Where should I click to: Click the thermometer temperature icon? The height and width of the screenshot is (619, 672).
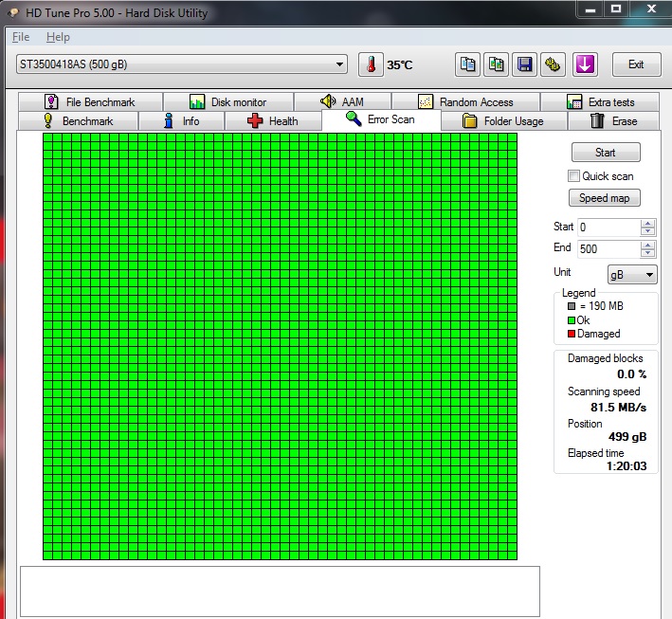coord(371,64)
